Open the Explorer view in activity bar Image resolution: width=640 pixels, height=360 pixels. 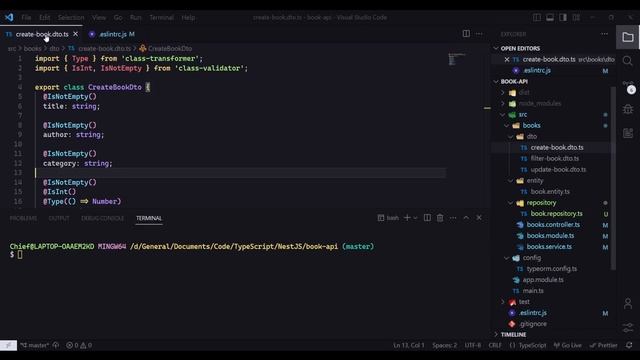click(628, 37)
